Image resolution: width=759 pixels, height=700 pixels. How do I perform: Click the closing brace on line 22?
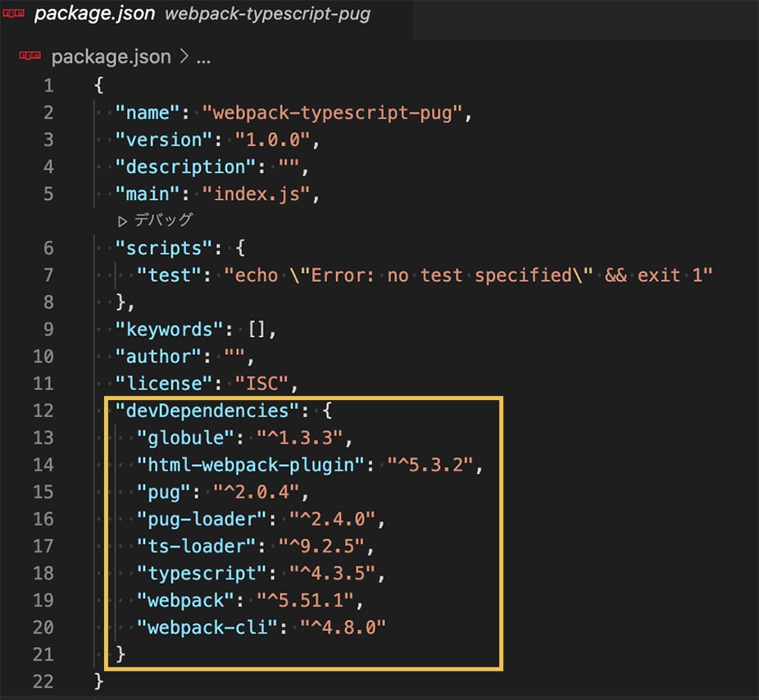98,682
